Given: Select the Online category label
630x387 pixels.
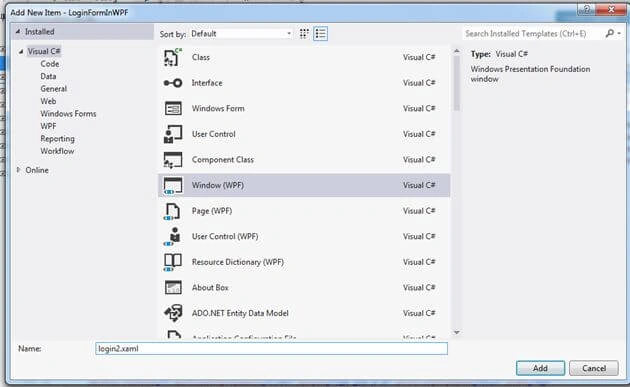Looking at the screenshot, I should pyautogui.click(x=37, y=170).
